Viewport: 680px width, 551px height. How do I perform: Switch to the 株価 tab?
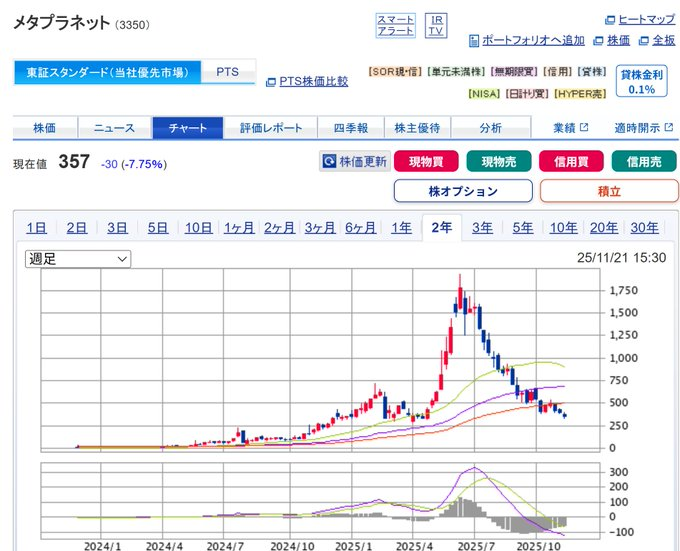click(x=45, y=128)
